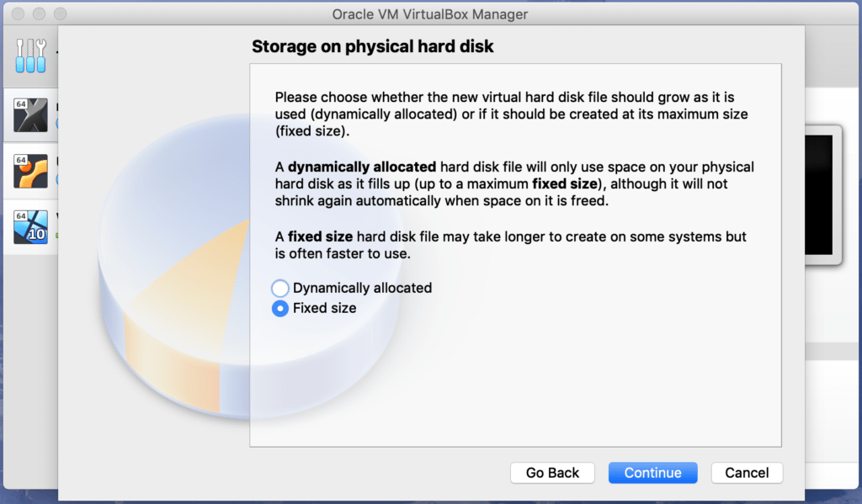Image resolution: width=862 pixels, height=504 pixels.
Task: Open the VirtualBox Tools icon
Action: coord(30,56)
